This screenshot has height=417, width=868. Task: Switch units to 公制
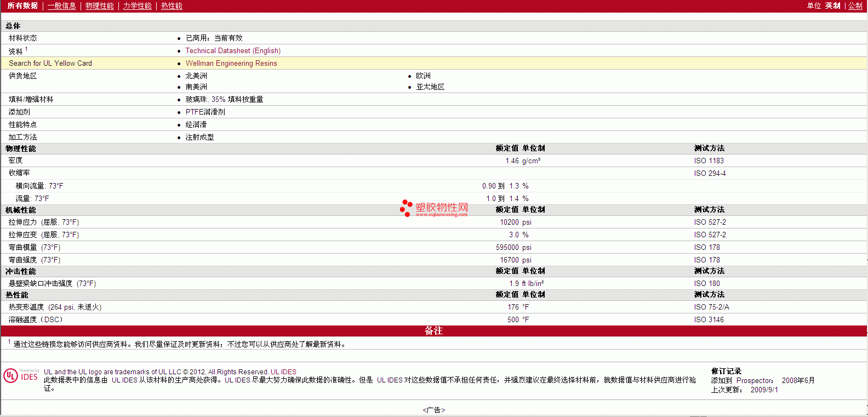855,5
